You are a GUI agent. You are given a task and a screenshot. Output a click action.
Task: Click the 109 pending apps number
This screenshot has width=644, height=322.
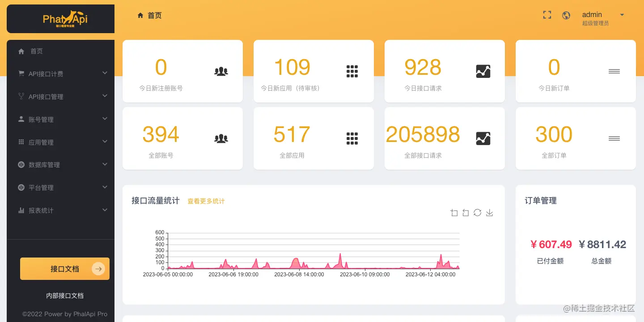[x=292, y=67]
